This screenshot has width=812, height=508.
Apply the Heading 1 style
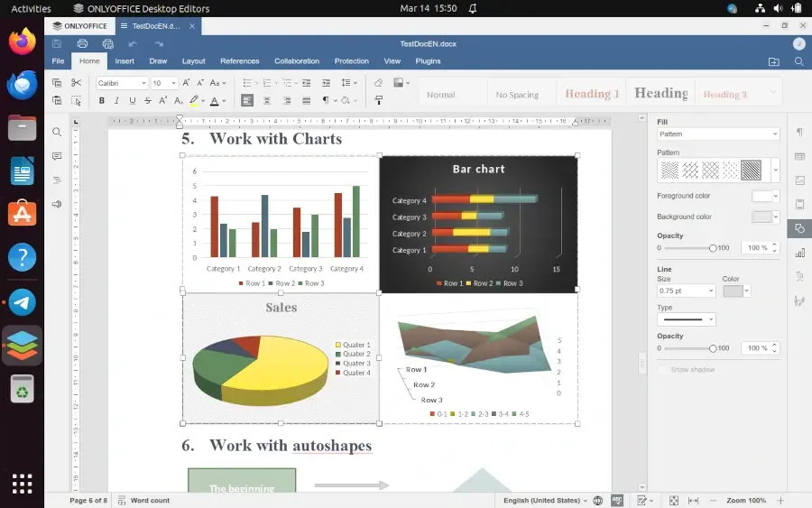point(592,94)
